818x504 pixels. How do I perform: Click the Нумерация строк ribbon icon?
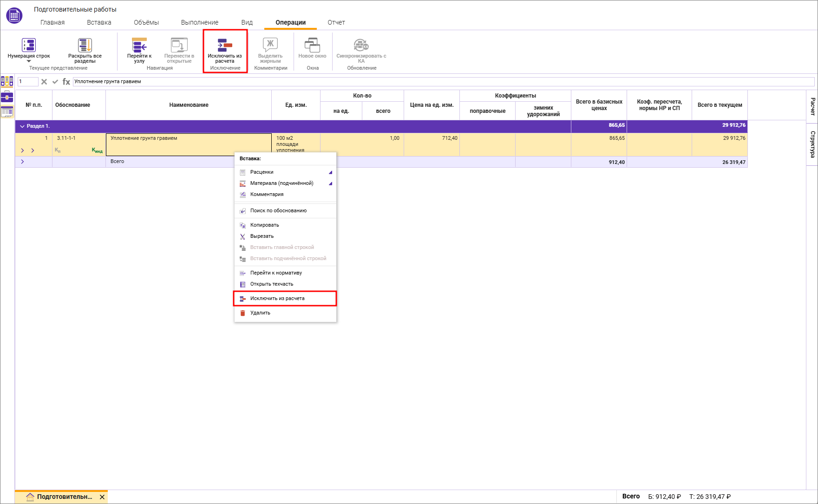tap(29, 46)
